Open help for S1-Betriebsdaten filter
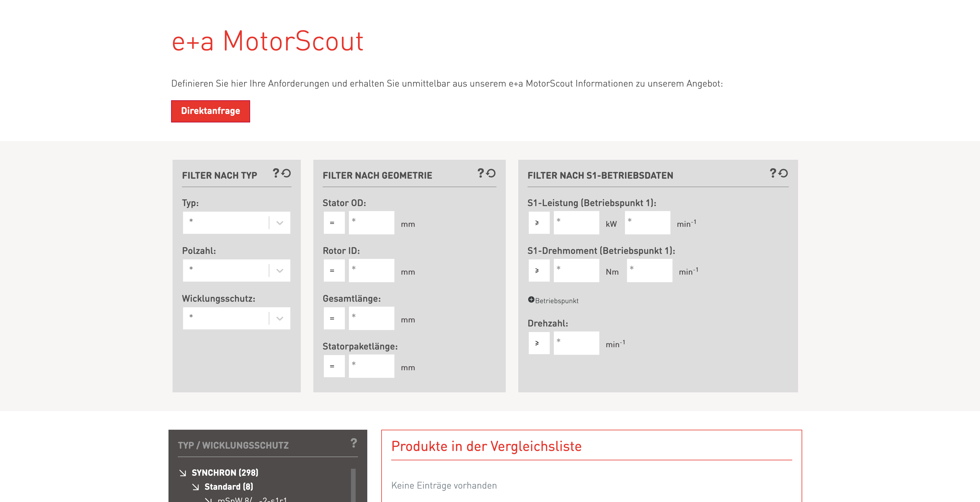 coord(773,173)
